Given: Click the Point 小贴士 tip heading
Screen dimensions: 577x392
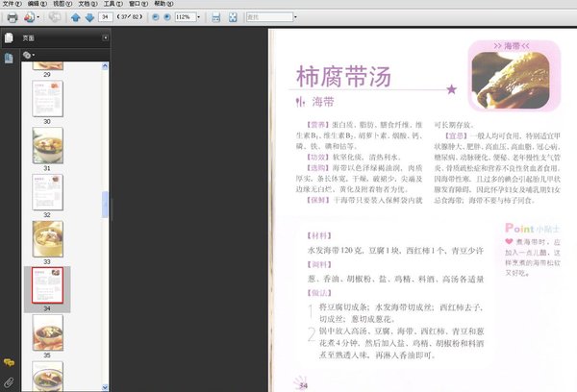Looking at the screenshot, I should point(532,229).
